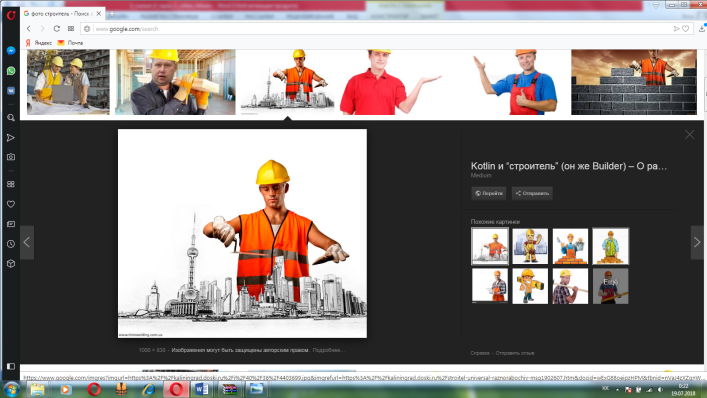Open WinRAR from the taskbar
This screenshot has height=398, width=707.
click(230, 389)
